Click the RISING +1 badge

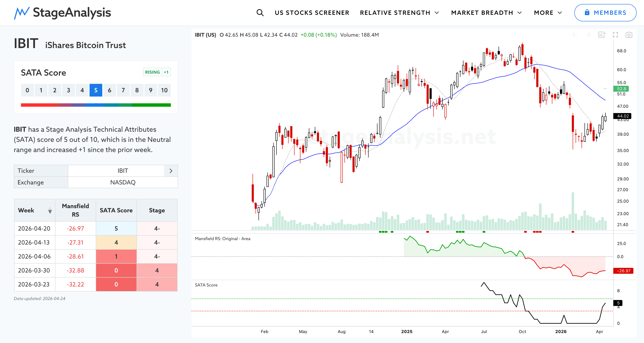coord(157,72)
